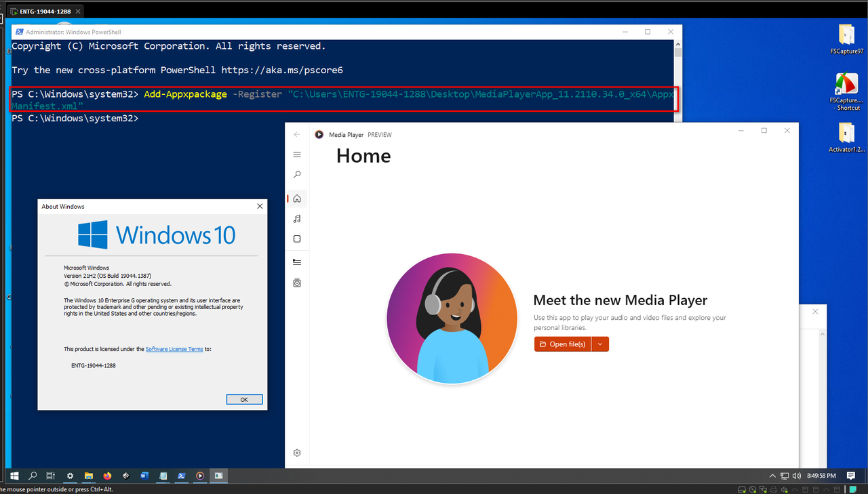Click diamond-shaped app icon in taskbar
868x494 pixels.
[x=125, y=476]
